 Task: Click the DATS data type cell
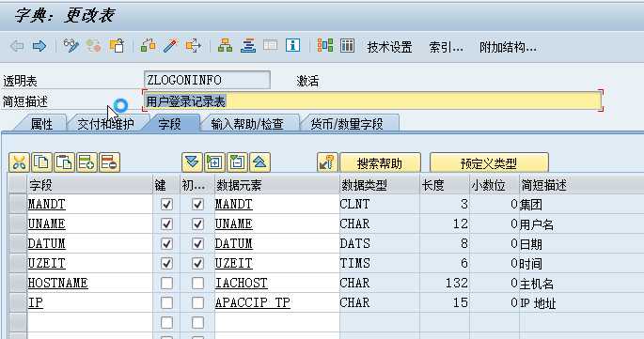tap(379, 243)
